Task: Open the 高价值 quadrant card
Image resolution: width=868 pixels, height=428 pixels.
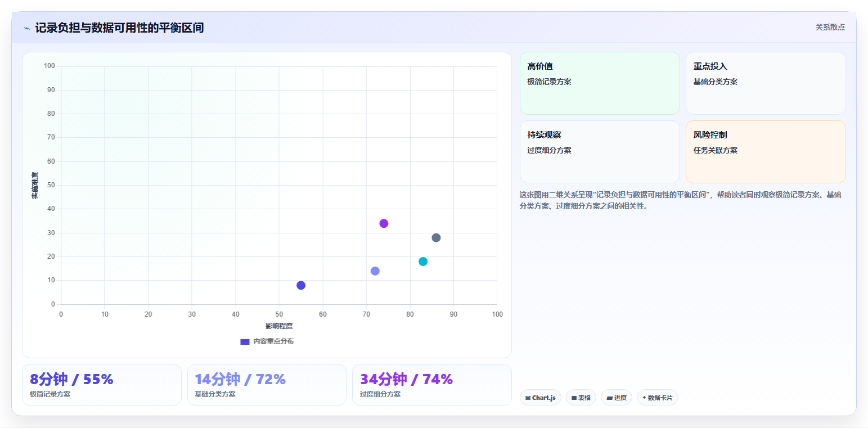Action: tap(600, 83)
